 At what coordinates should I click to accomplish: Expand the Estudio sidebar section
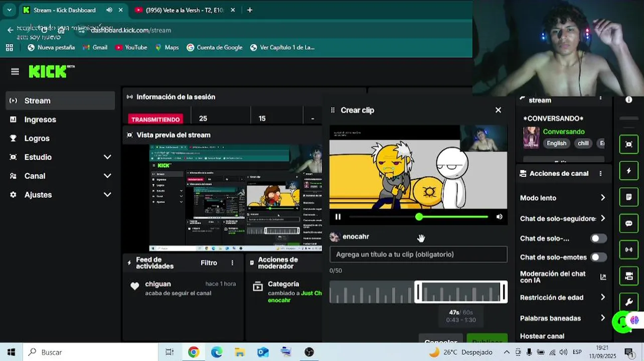coord(107,157)
